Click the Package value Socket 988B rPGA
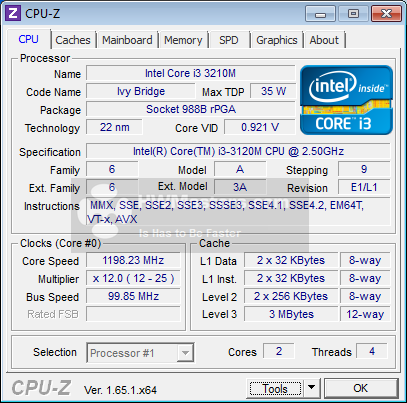407x403 pixels. [x=190, y=109]
